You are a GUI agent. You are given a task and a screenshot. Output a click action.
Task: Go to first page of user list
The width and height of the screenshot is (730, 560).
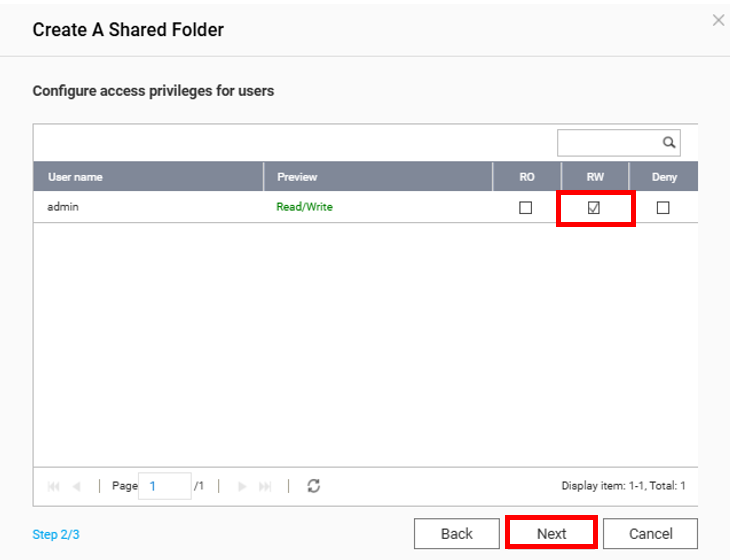pyautogui.click(x=54, y=486)
